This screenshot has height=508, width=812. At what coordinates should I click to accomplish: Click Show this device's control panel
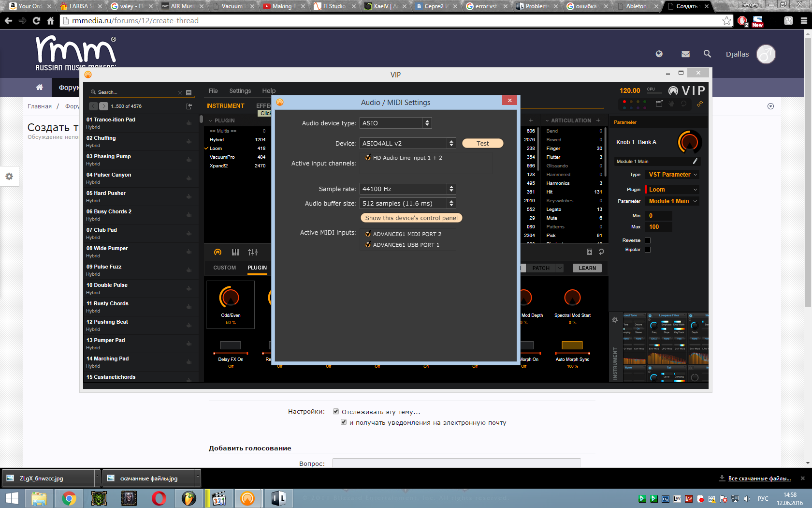411,218
